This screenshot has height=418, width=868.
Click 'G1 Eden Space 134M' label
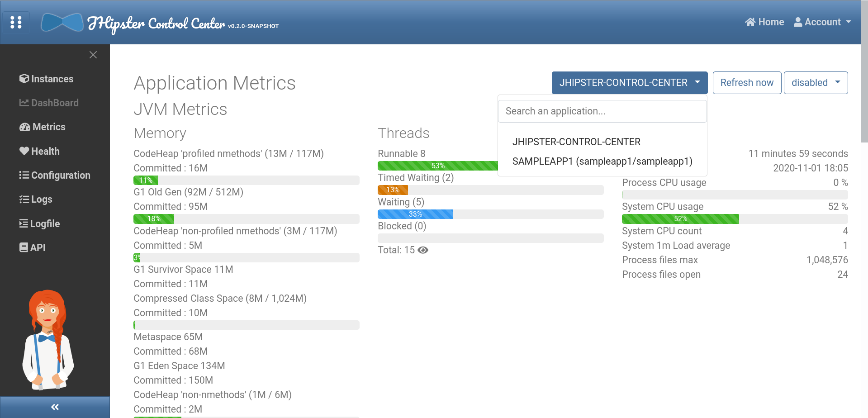coord(179,366)
